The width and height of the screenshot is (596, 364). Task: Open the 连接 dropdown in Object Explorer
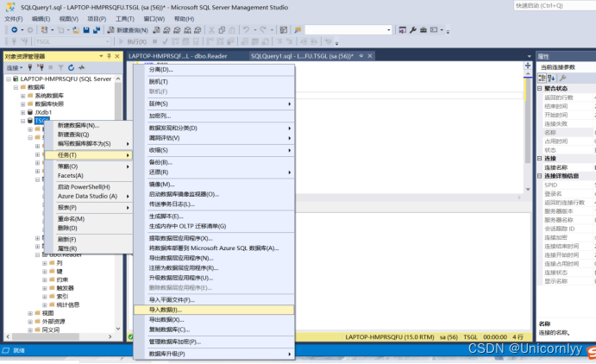(x=15, y=67)
